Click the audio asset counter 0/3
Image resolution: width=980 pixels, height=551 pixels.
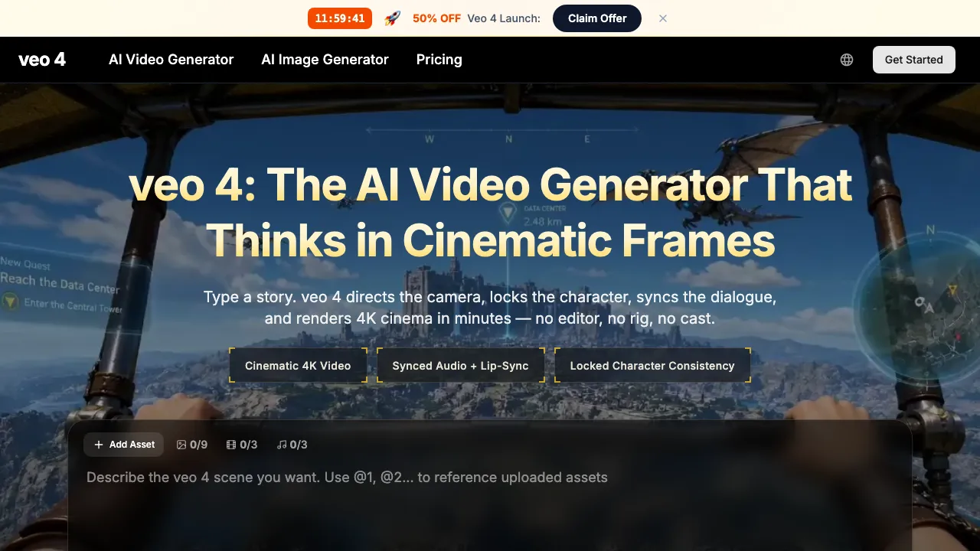point(292,445)
